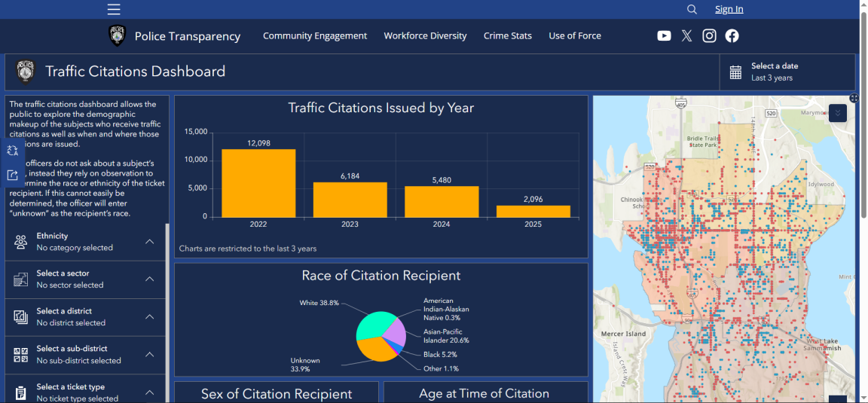Click the Ethnicity people icon
The width and height of the screenshot is (868, 403).
(21, 242)
